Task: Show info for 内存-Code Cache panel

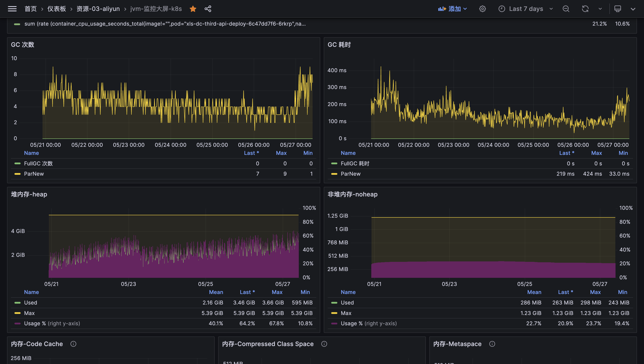Action: click(x=73, y=344)
